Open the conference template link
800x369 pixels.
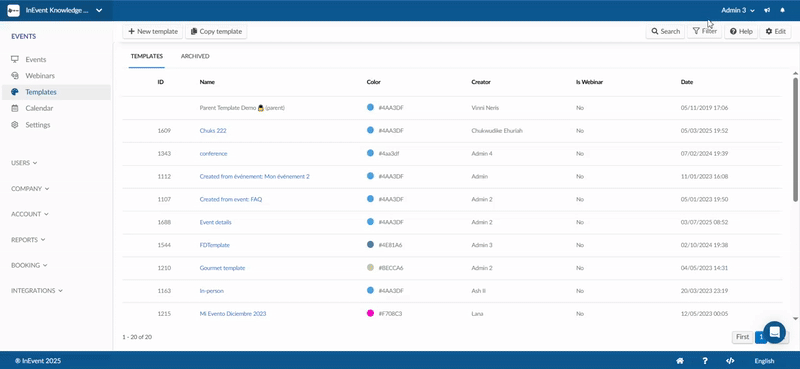[x=213, y=154]
